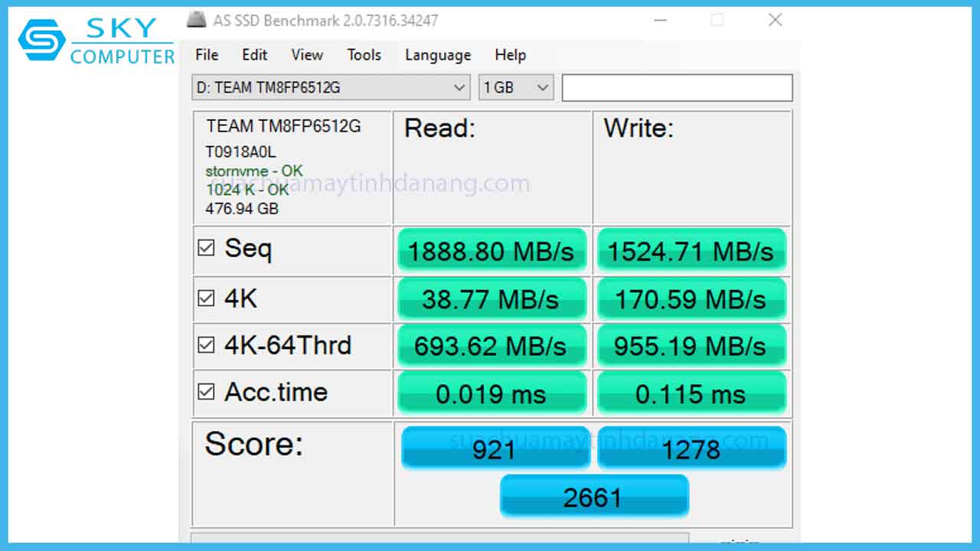Click the stornvme - OK driver status
Viewport: 980px width, 551px height.
[254, 171]
